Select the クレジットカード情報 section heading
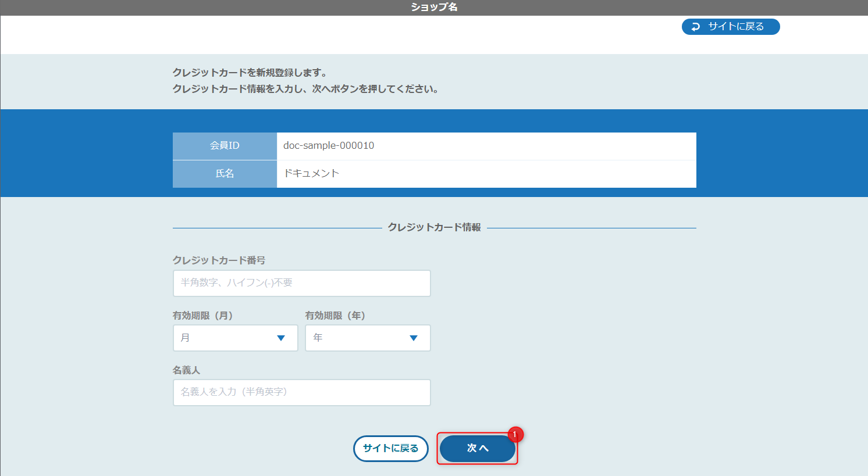Viewport: 868px width, 476px height. point(433,227)
